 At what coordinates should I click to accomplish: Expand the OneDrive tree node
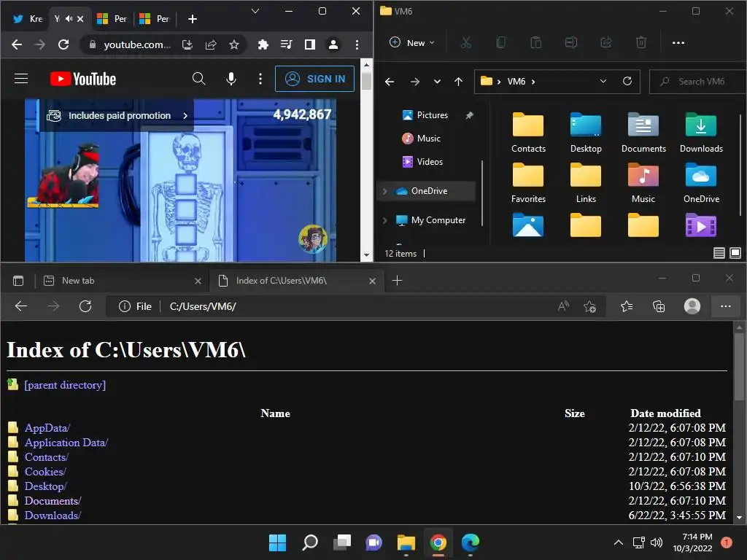(x=385, y=191)
